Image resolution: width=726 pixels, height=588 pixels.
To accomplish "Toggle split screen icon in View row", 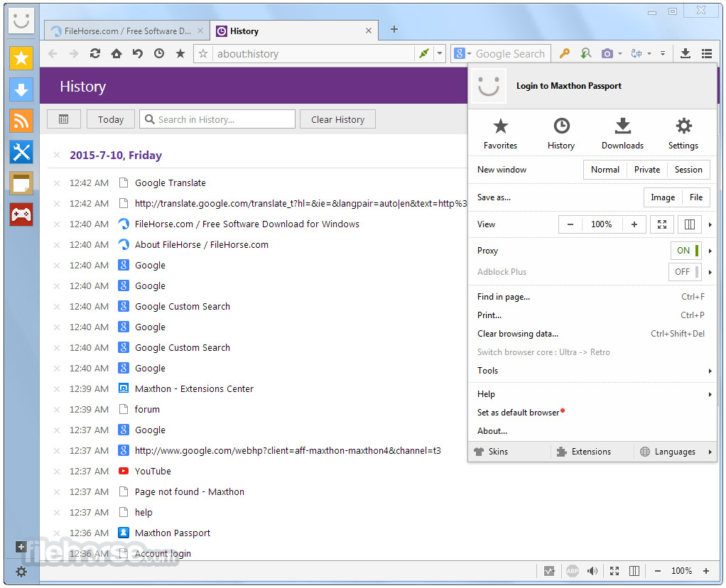I will point(690,224).
